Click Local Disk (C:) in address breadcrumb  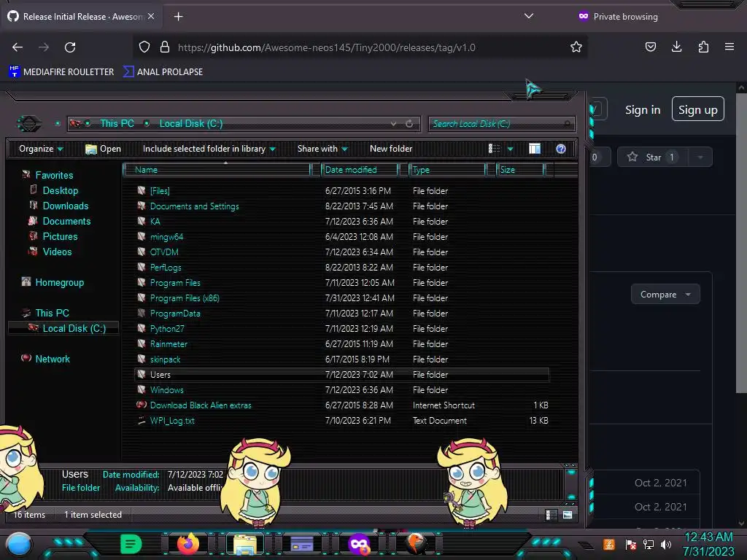[190, 123]
